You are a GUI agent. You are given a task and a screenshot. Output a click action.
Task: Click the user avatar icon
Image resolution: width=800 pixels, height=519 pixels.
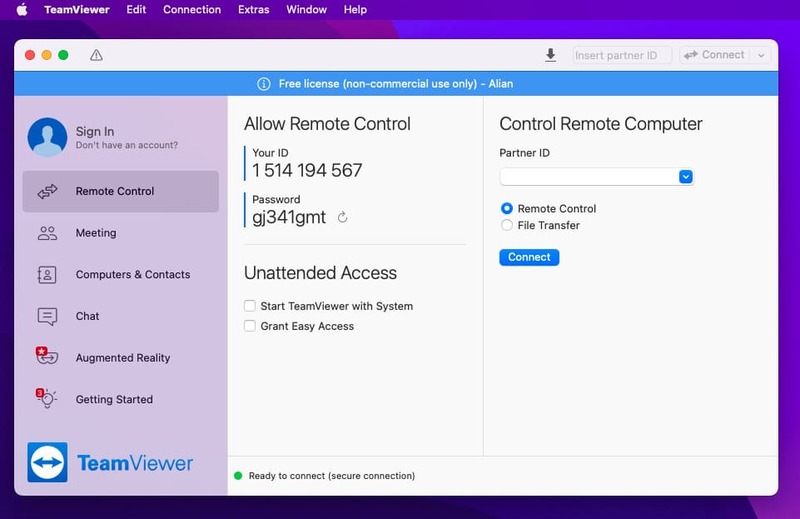(47, 137)
